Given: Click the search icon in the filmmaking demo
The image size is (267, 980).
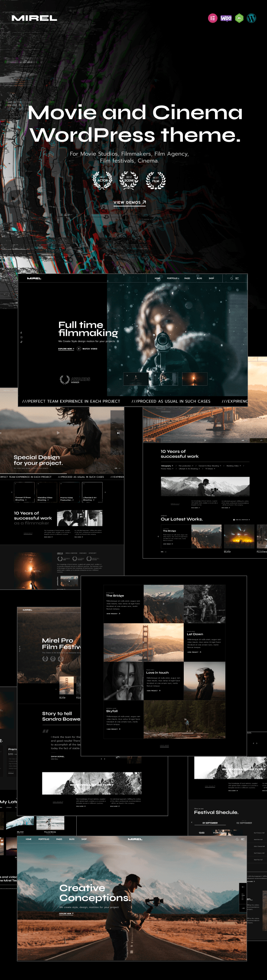Looking at the screenshot, I should click(x=231, y=278).
